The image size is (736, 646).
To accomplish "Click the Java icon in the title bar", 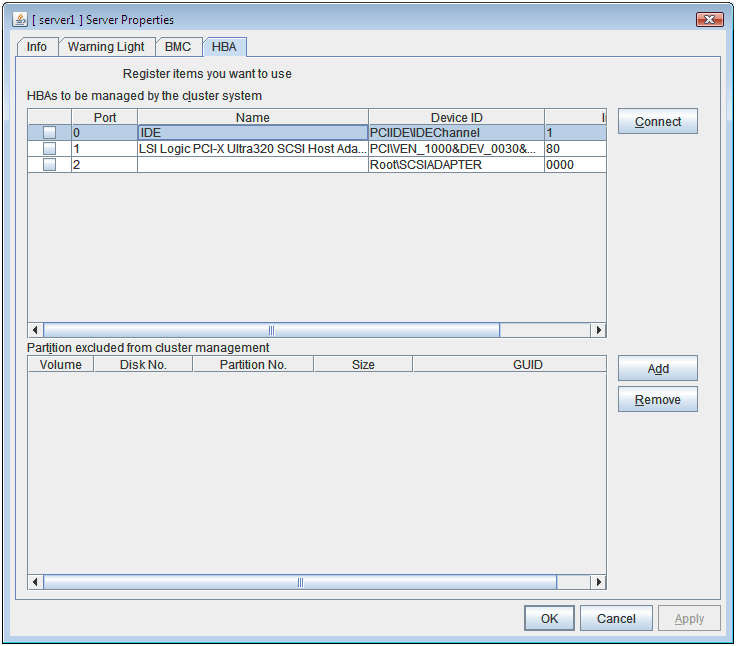I will (19, 20).
